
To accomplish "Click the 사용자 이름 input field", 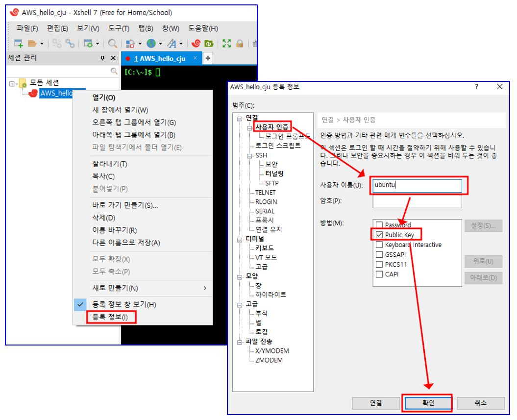I will (417, 185).
